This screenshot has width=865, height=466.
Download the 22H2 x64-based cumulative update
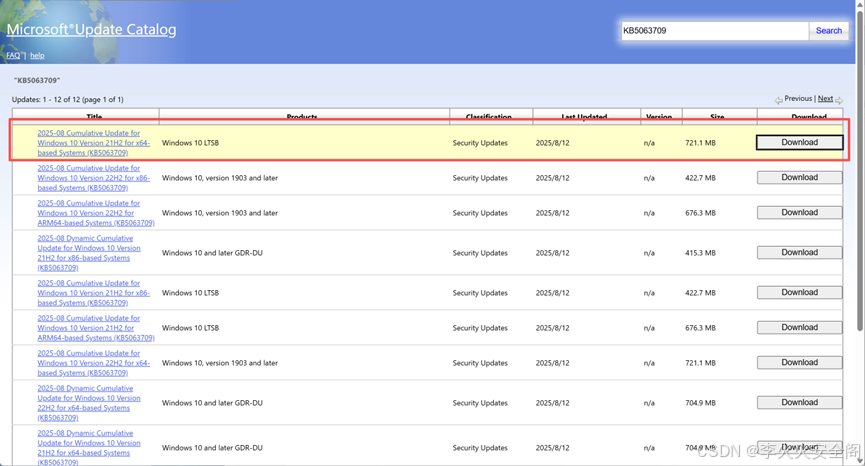point(799,362)
